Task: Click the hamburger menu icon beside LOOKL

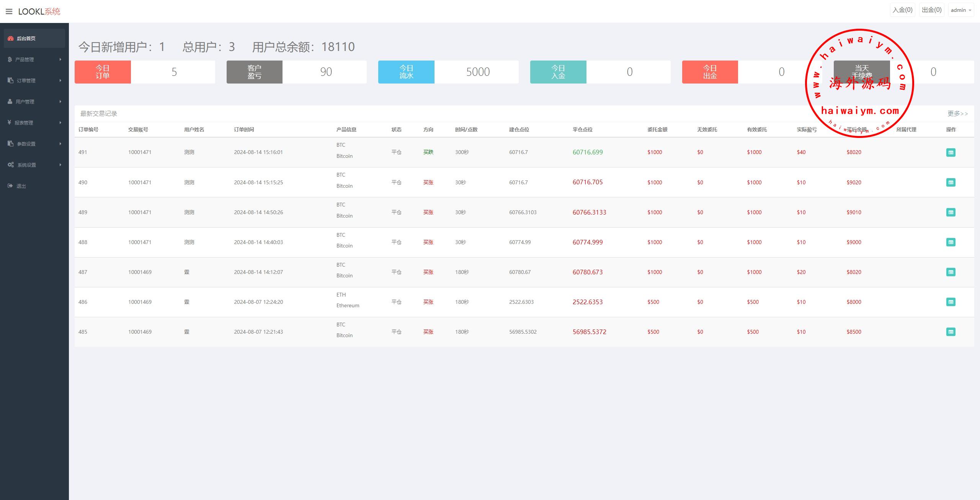Action: click(9, 11)
